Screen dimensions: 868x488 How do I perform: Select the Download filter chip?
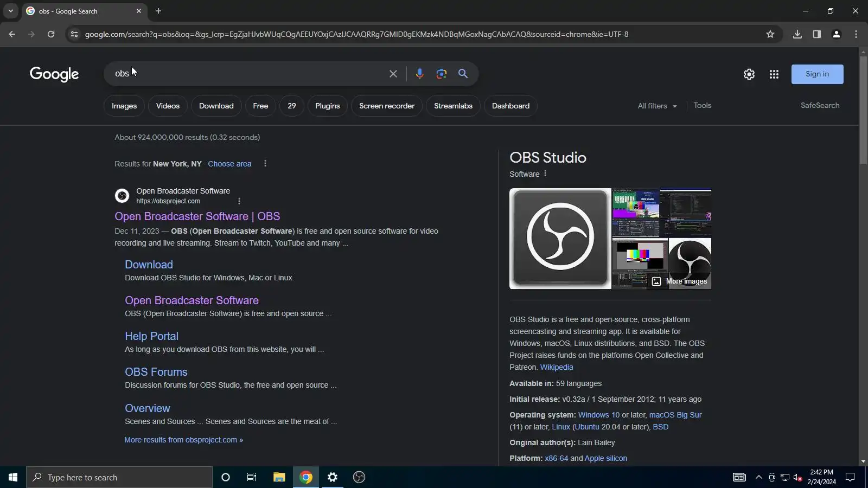216,106
